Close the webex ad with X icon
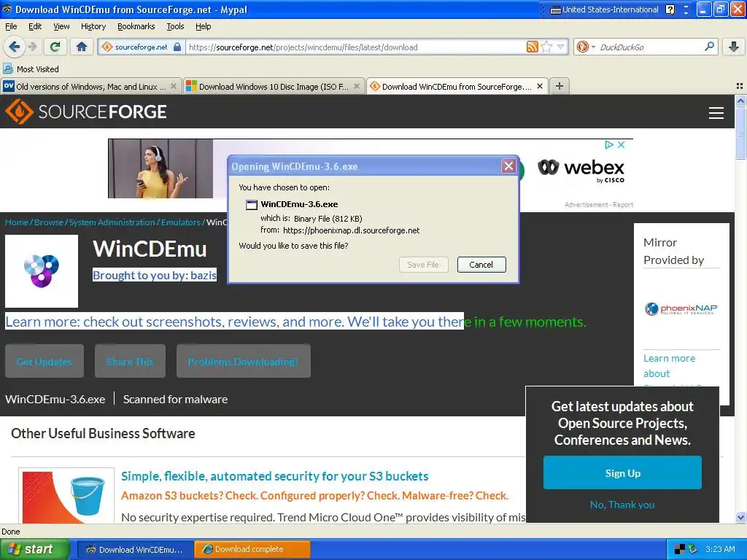The width and height of the screenshot is (747, 560). 622,145
